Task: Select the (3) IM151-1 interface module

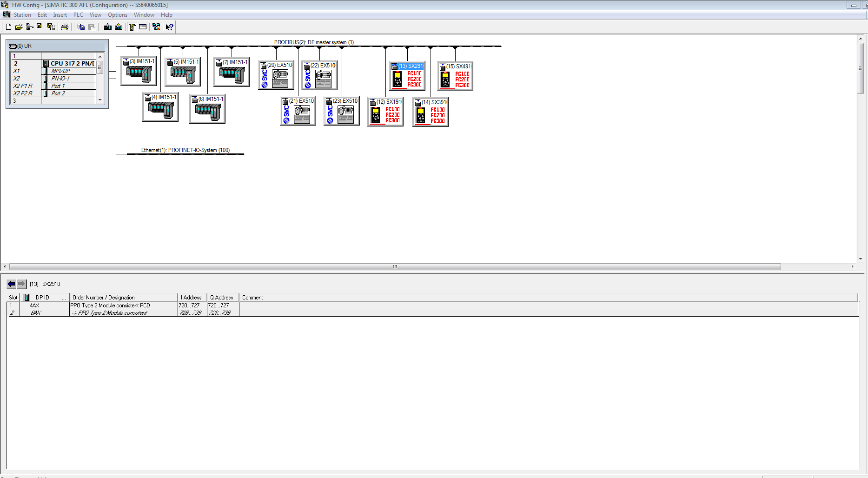Action: coord(138,71)
